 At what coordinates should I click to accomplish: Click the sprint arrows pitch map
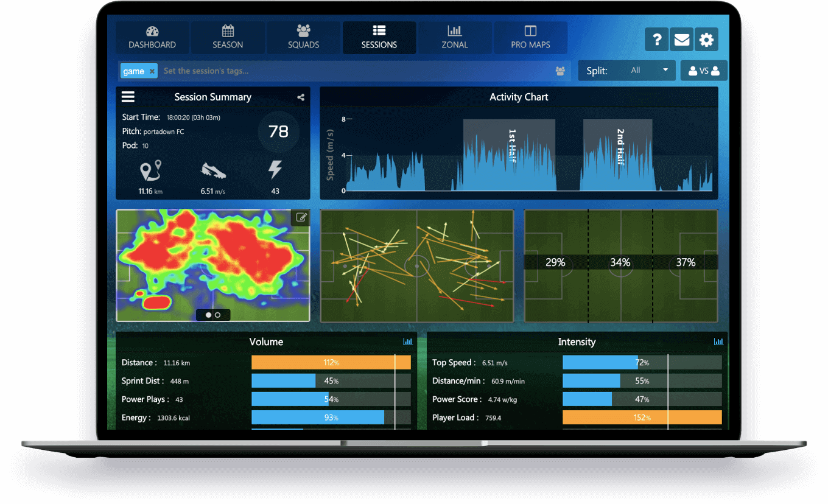(x=417, y=265)
